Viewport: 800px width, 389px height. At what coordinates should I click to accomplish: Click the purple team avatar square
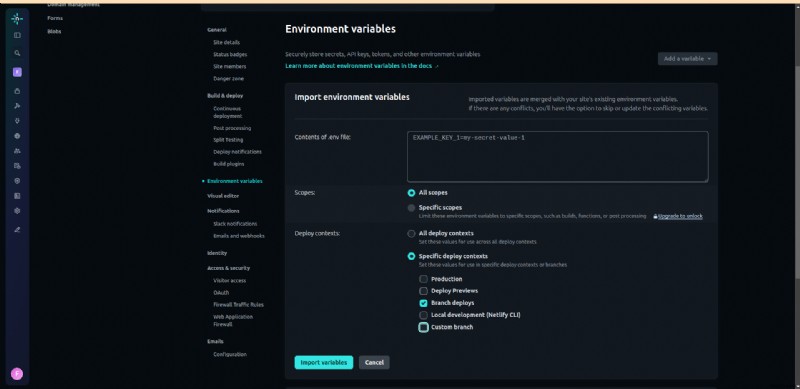[x=17, y=72]
